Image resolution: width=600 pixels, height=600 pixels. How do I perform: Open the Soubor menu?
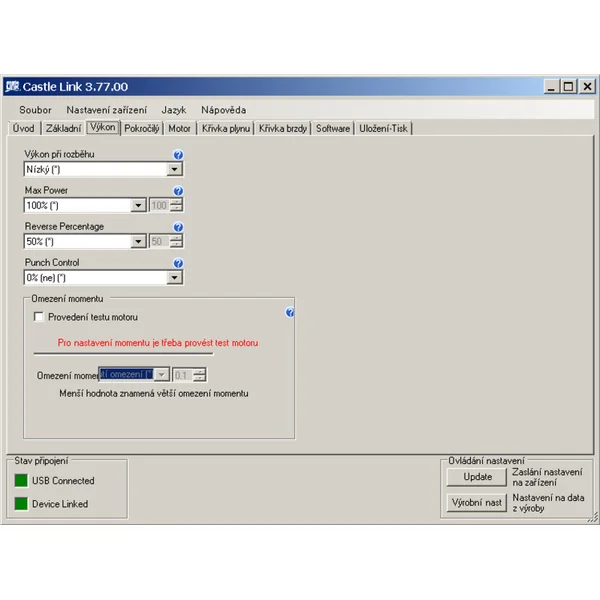click(35, 110)
